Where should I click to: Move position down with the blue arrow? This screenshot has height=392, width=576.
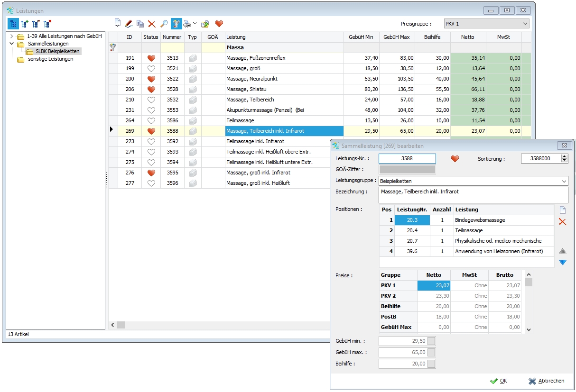(x=563, y=262)
